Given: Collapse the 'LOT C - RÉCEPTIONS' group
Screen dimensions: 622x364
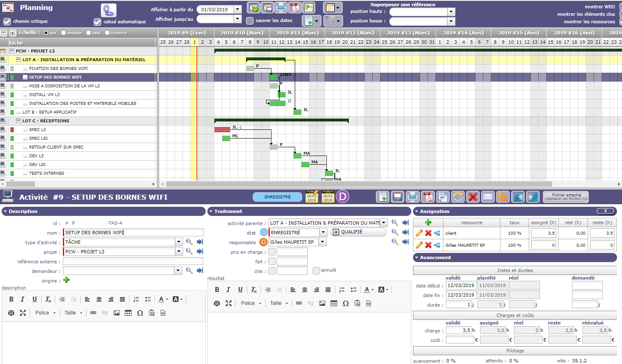Looking at the screenshot, I should 18,121.
